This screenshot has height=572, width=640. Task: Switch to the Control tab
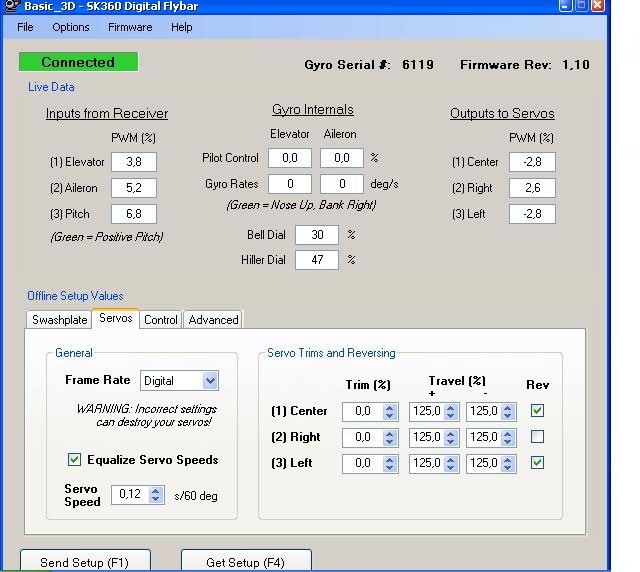pyautogui.click(x=160, y=320)
